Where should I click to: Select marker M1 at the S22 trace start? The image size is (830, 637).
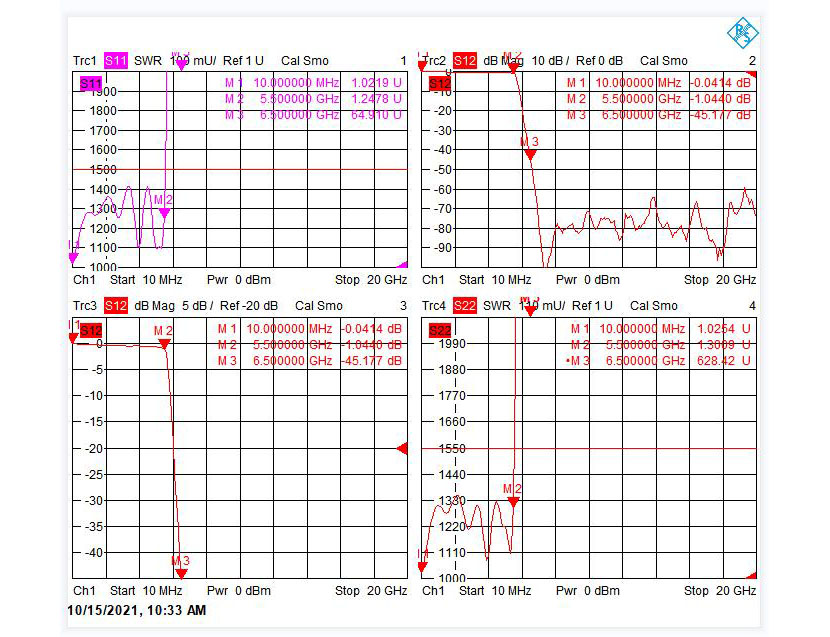pyautogui.click(x=422, y=567)
